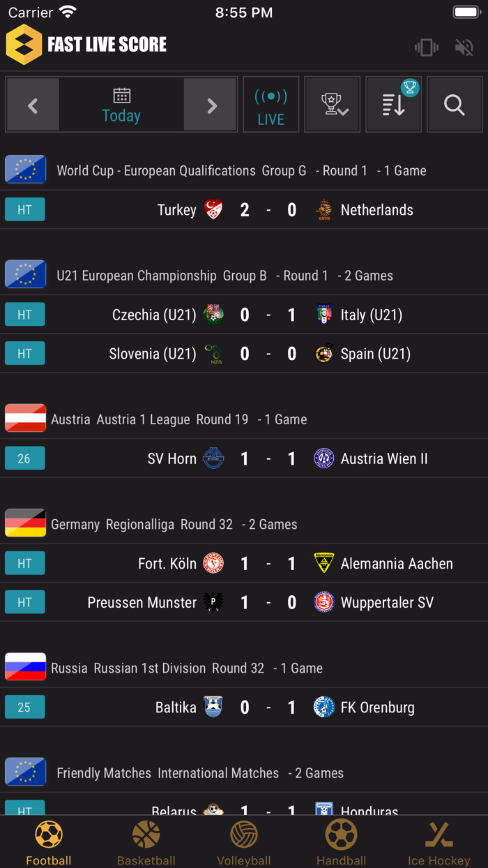Select the Football tab
Screen dimensions: 488x868
pyautogui.click(x=48, y=841)
